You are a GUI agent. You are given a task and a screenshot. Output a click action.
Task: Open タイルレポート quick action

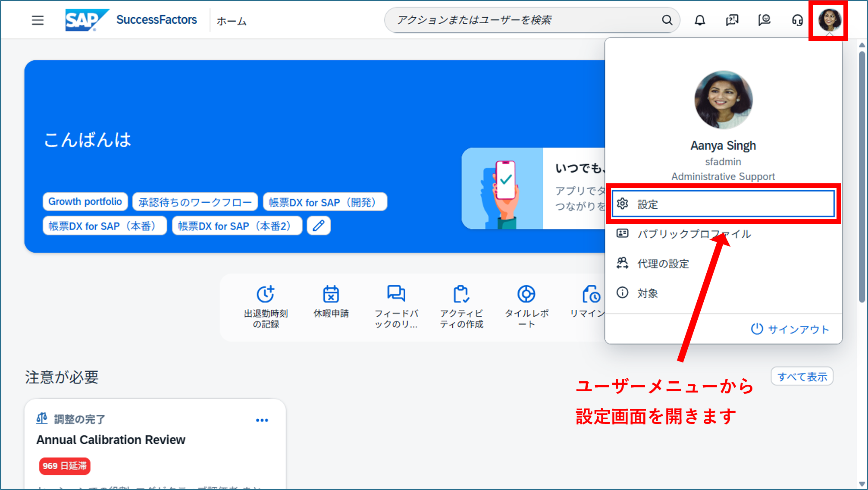tap(526, 307)
